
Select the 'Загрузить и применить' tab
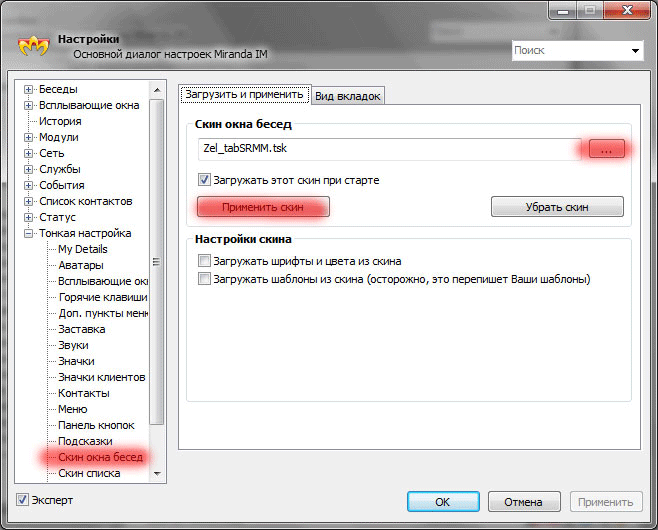245,94
